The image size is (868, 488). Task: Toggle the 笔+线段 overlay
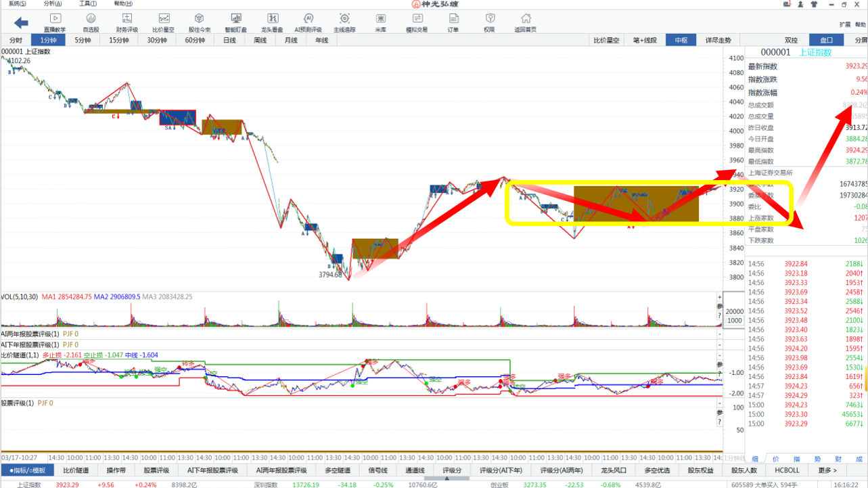pos(643,40)
